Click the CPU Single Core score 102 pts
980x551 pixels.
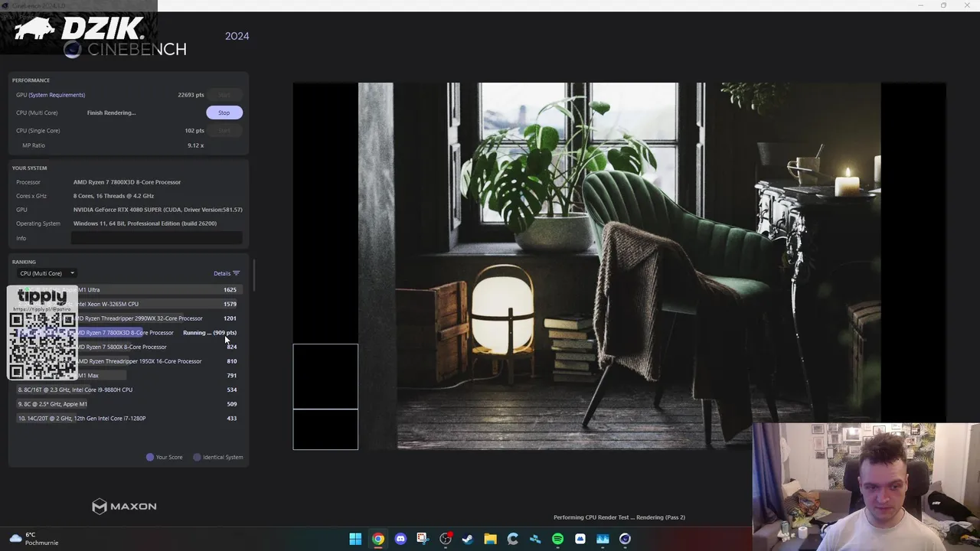194,131
